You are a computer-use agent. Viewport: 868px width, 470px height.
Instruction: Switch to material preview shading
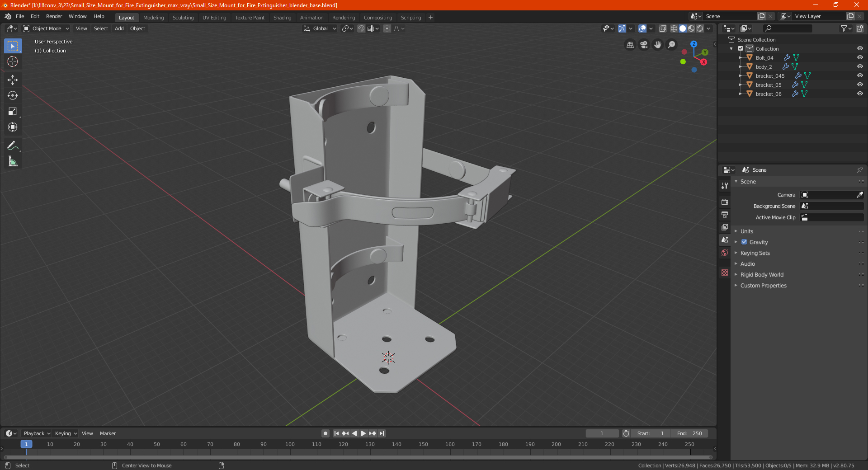pyautogui.click(x=691, y=28)
